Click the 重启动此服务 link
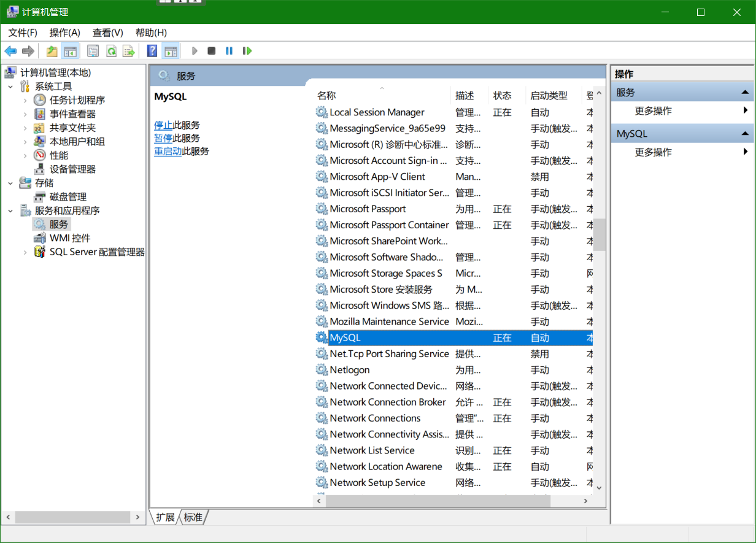 coord(168,152)
